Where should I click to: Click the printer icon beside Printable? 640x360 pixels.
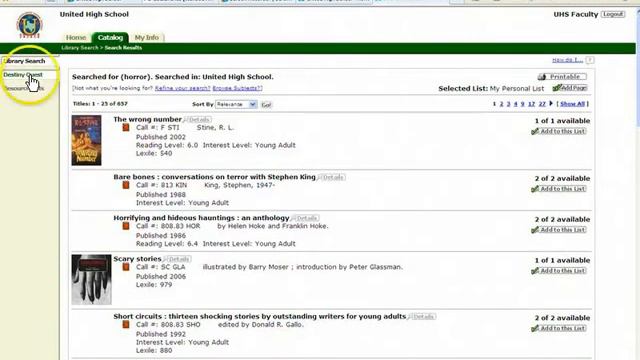tap(542, 77)
